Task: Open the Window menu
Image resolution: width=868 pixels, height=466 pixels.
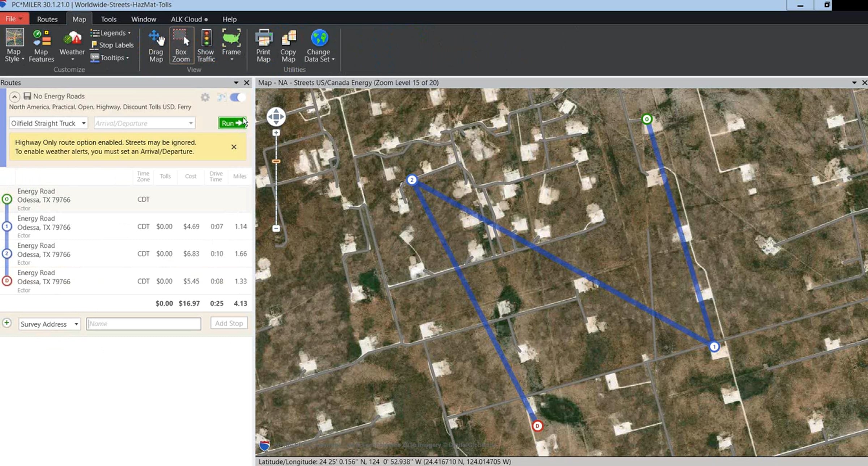Action: click(x=144, y=19)
